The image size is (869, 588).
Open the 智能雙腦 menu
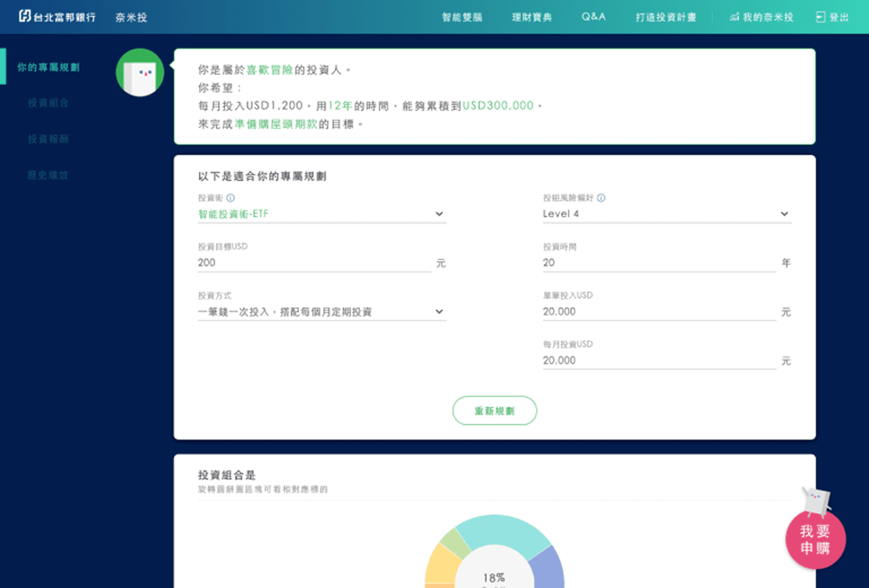tap(462, 17)
